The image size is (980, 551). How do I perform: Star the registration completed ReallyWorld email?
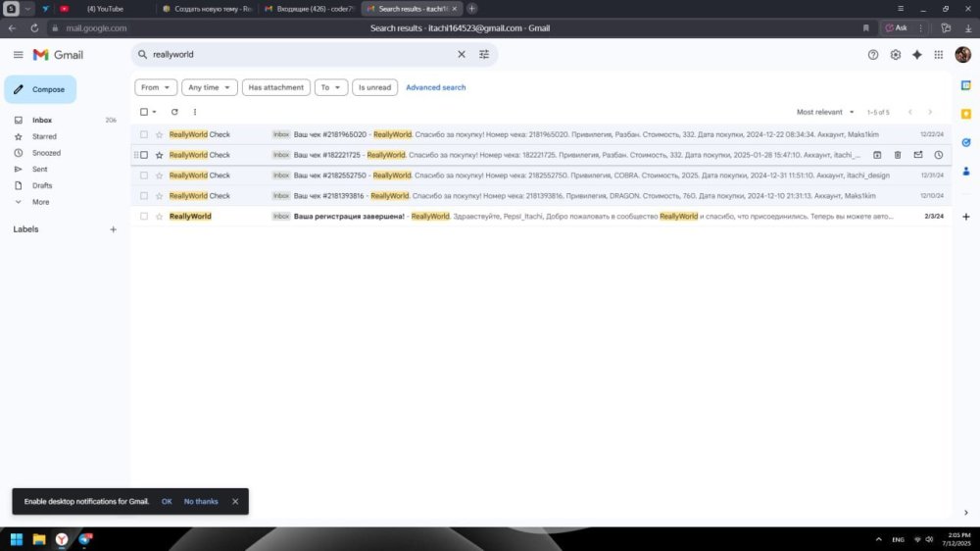pos(160,217)
